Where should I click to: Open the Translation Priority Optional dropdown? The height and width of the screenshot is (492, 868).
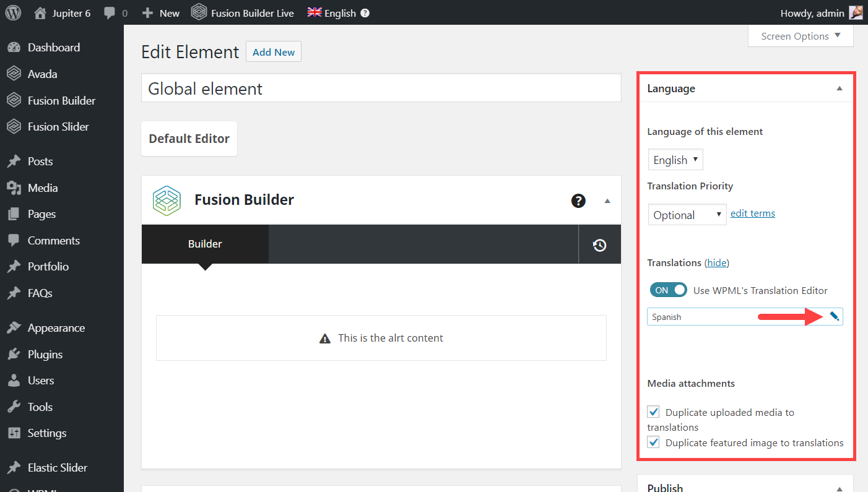tap(687, 215)
